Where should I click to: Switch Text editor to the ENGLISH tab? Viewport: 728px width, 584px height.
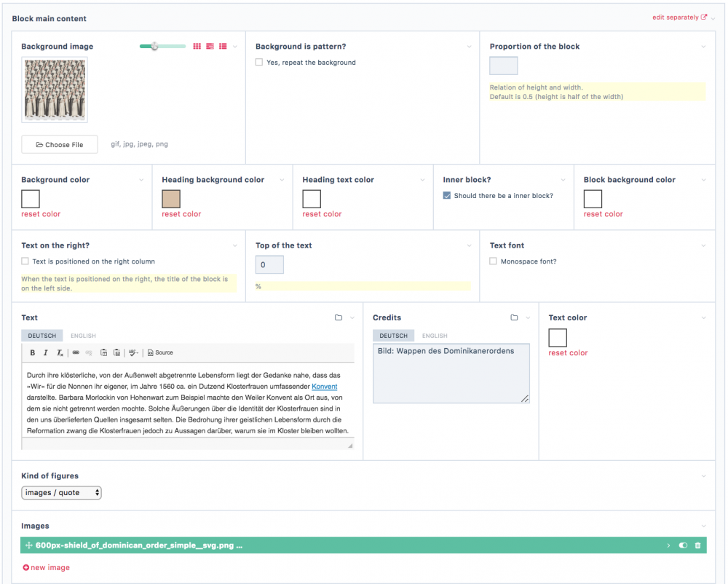[x=83, y=336]
